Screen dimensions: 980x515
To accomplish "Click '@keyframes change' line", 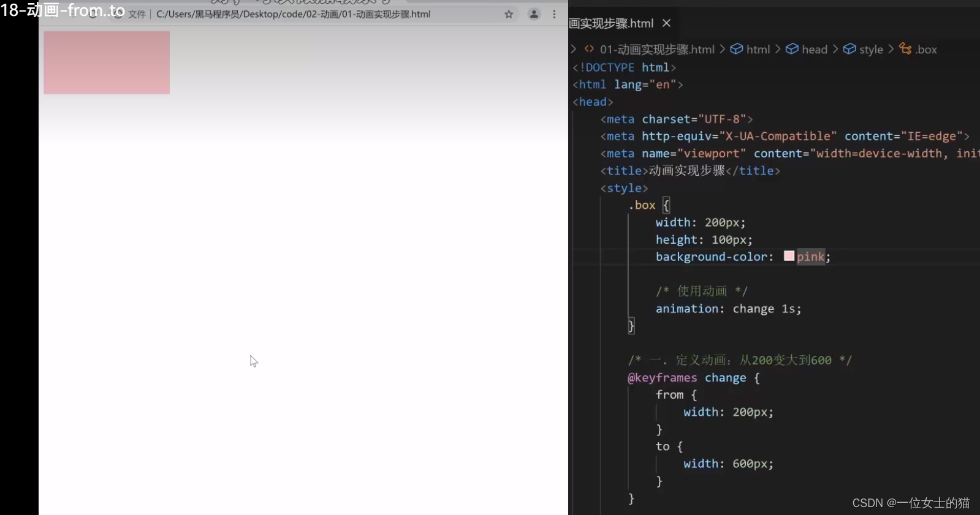I will pos(694,378).
